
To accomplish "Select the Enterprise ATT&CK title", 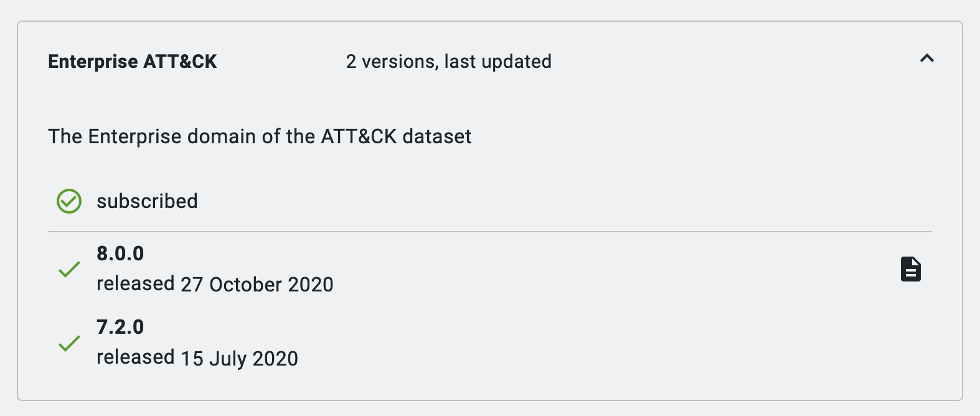I will click(132, 61).
